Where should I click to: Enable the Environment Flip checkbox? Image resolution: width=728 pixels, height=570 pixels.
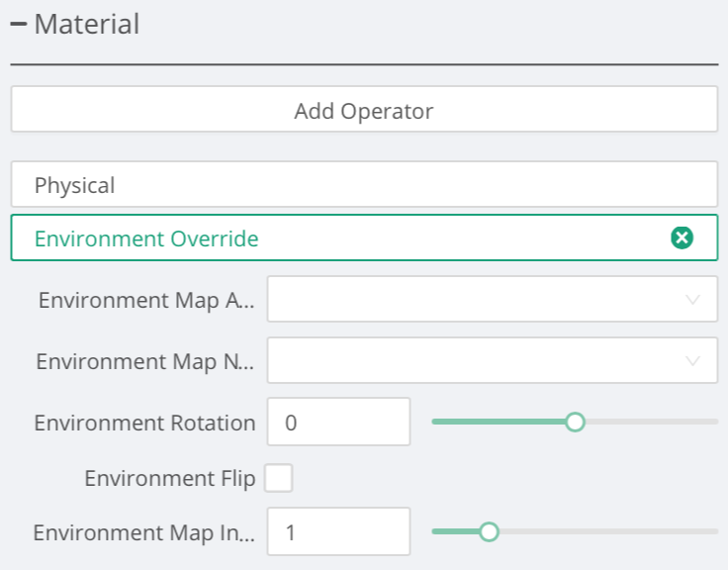(278, 479)
